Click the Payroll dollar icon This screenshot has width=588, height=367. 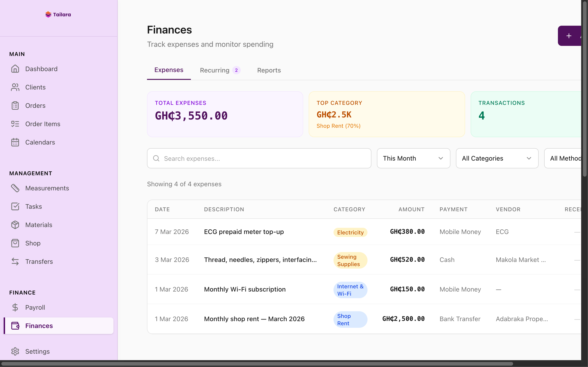pos(15,307)
